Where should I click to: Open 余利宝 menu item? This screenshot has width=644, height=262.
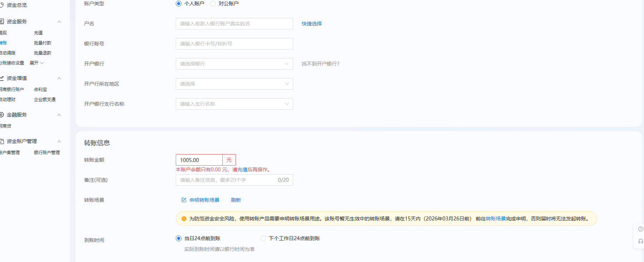[40, 90]
